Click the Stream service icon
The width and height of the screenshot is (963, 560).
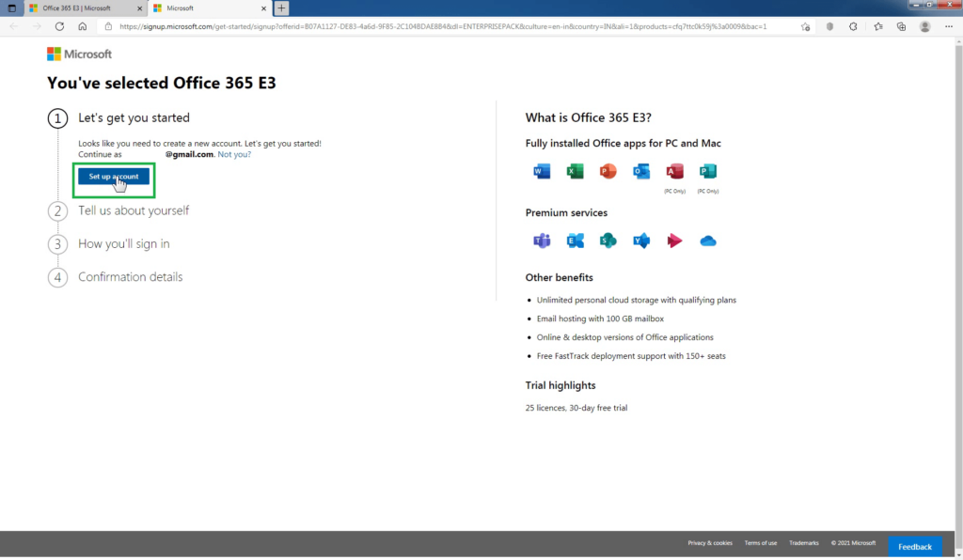point(674,241)
